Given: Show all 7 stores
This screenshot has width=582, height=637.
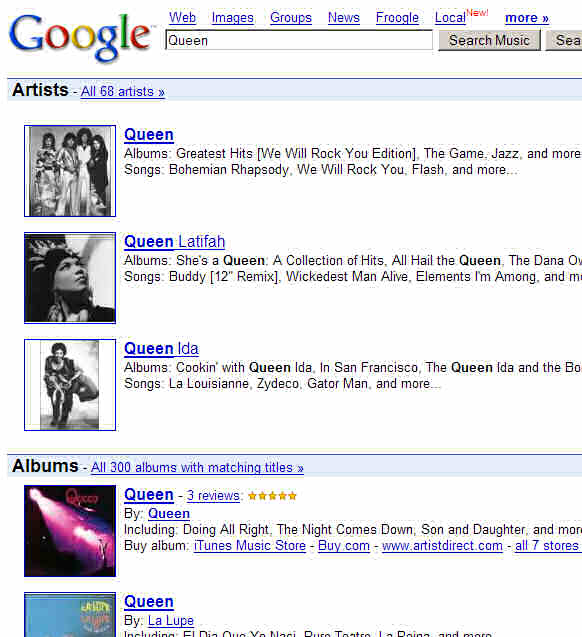Looking at the screenshot, I should point(547,546).
